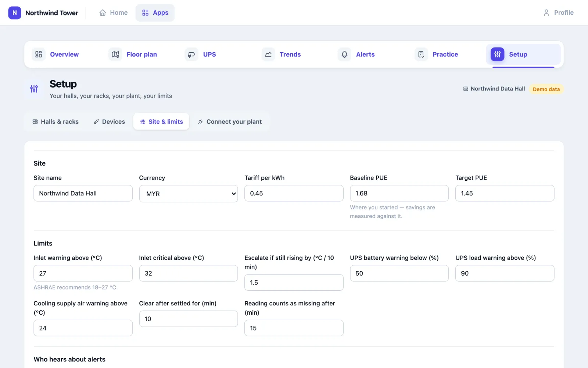Click the Northwind Tower brand name
Image resolution: width=588 pixels, height=368 pixels.
52,13
